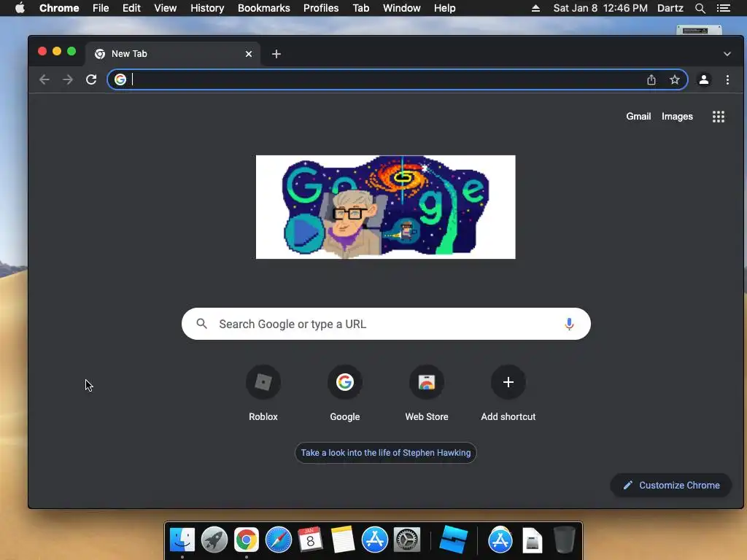The height and width of the screenshot is (560, 747).
Task: Open the Window menu
Action: 402,8
